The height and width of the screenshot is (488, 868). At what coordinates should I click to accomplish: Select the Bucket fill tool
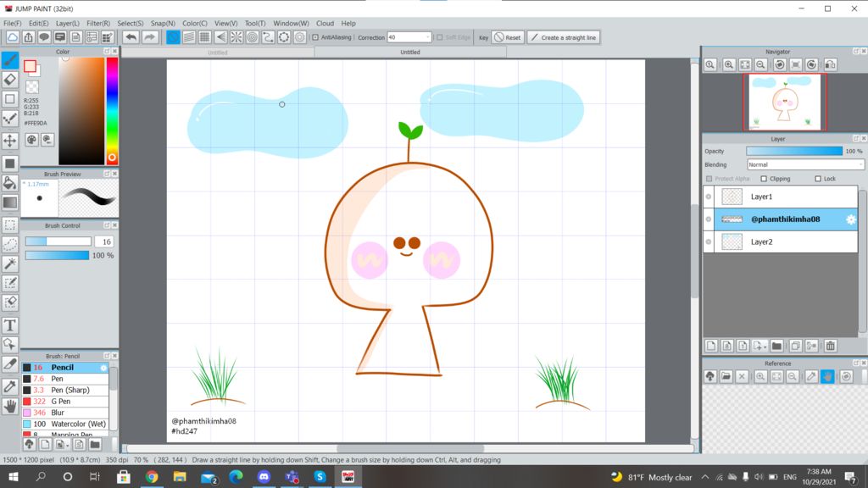[10, 183]
